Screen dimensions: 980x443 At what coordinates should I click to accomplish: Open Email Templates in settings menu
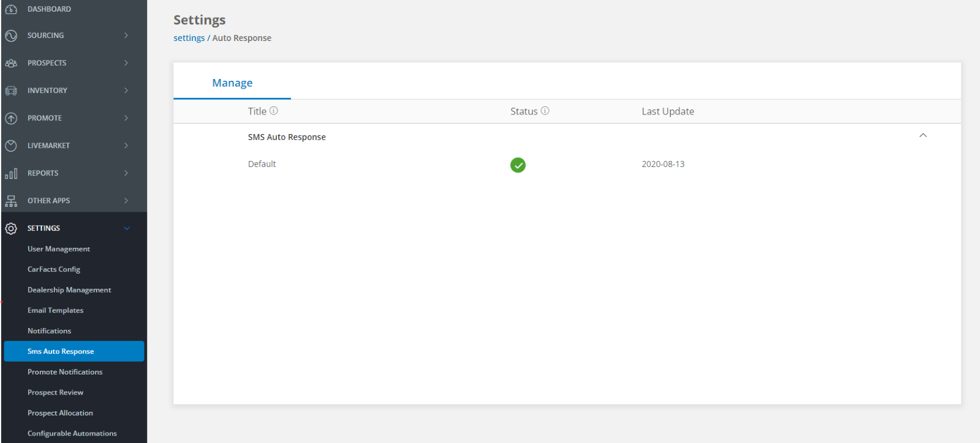point(55,310)
